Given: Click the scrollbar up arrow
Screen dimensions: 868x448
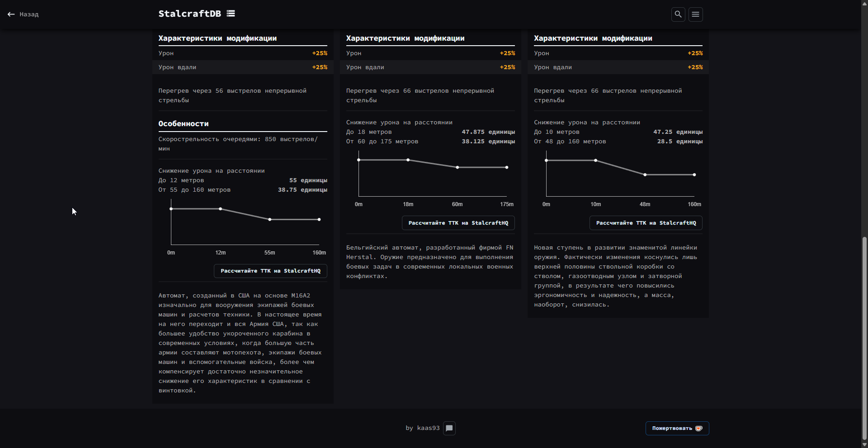Looking at the screenshot, I should [864, 3].
